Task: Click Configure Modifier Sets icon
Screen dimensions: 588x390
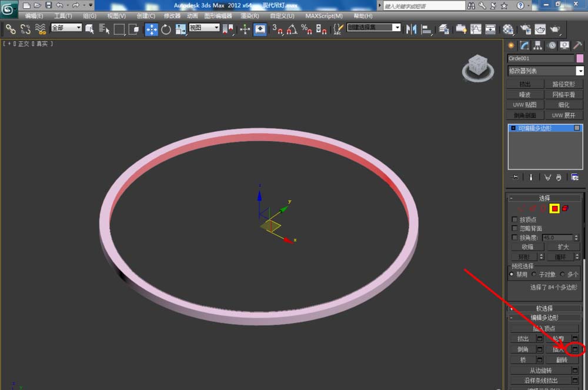Action: [575, 177]
